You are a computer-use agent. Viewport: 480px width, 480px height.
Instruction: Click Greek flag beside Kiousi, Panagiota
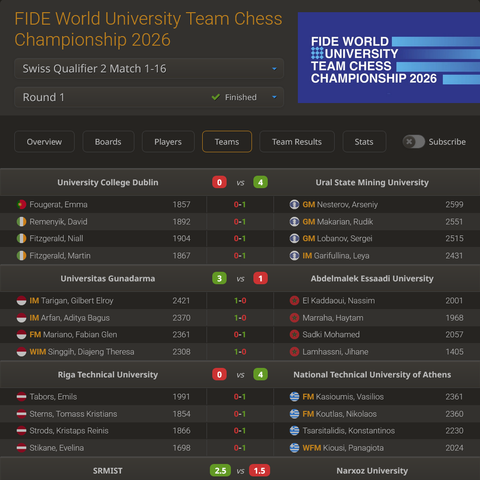point(294,448)
